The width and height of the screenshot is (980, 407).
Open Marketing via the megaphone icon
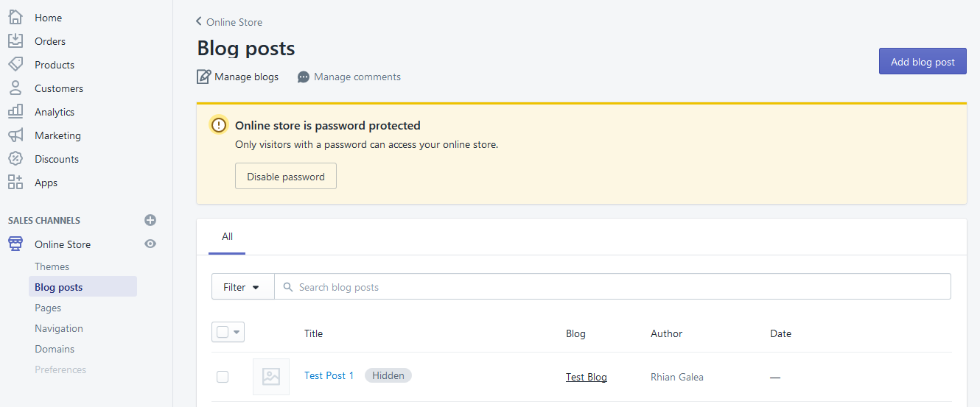click(x=15, y=135)
